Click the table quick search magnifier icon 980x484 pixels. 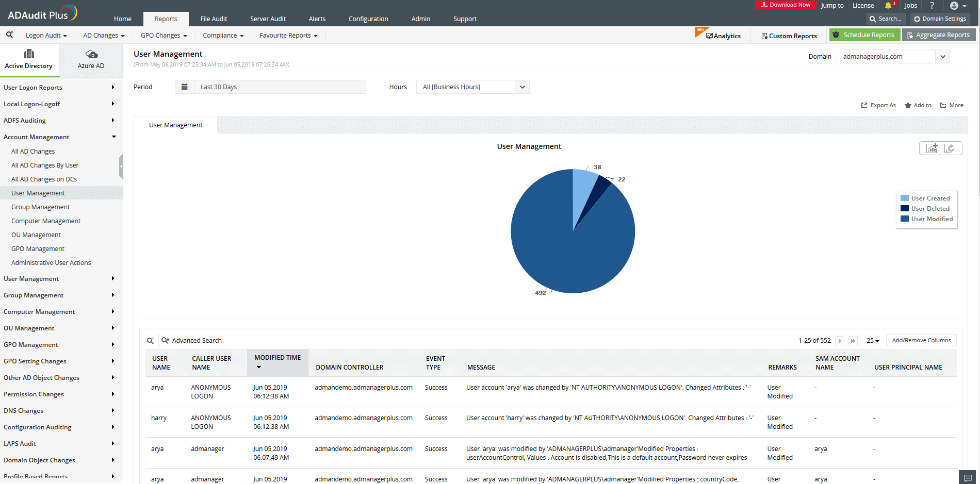point(150,341)
